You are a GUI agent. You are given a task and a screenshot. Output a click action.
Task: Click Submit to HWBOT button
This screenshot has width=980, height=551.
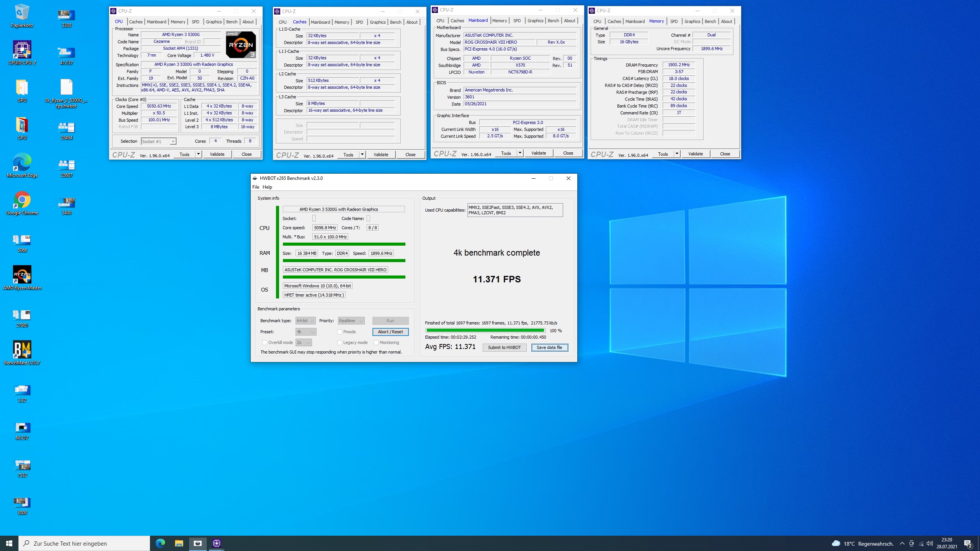(x=504, y=347)
